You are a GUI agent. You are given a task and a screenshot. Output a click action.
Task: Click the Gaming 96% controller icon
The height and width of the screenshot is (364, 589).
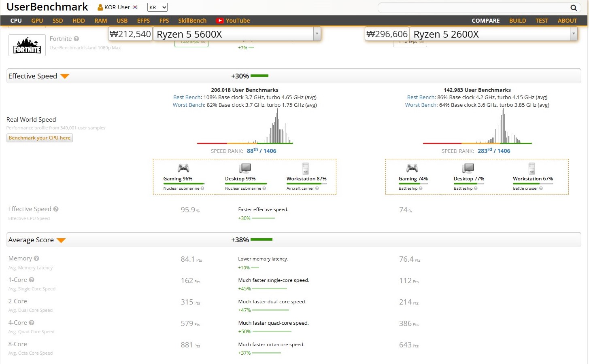tap(183, 168)
